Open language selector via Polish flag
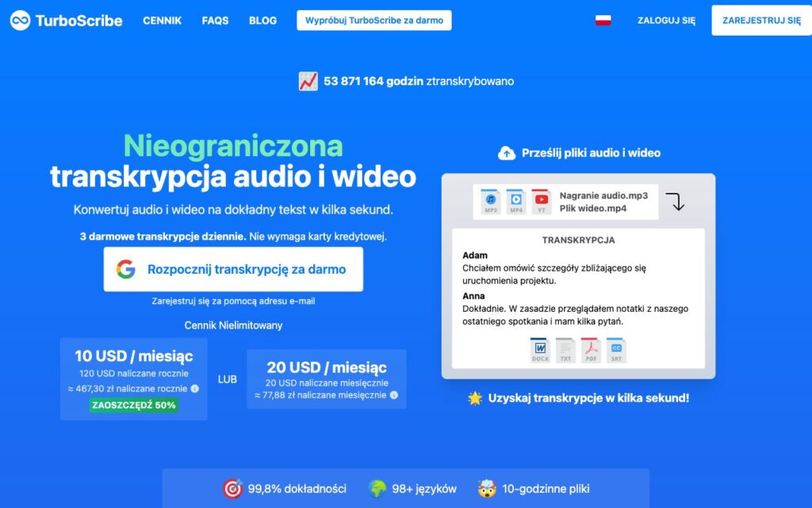 tap(603, 20)
